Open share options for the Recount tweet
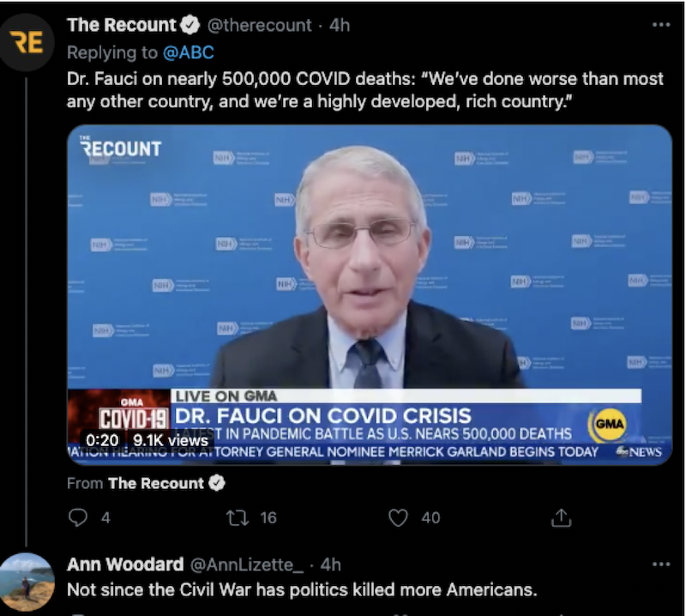686x616 pixels. [x=562, y=517]
